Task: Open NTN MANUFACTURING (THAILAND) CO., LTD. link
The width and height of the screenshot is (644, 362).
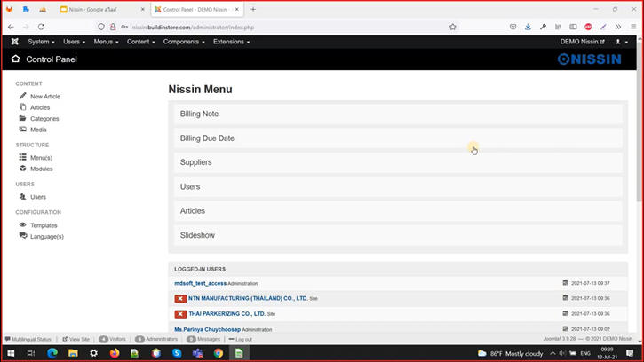Action: (x=248, y=298)
